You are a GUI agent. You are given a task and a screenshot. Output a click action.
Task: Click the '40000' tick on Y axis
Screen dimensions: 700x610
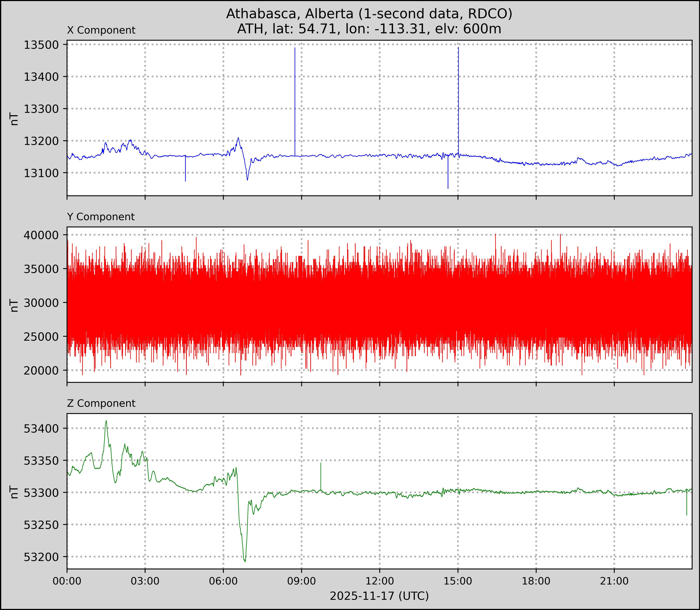41,235
